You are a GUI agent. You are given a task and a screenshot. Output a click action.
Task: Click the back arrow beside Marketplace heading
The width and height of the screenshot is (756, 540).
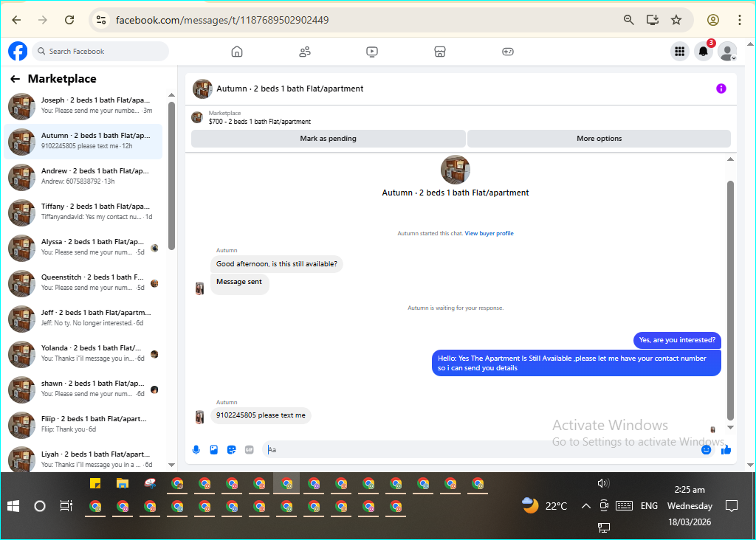pyautogui.click(x=16, y=79)
